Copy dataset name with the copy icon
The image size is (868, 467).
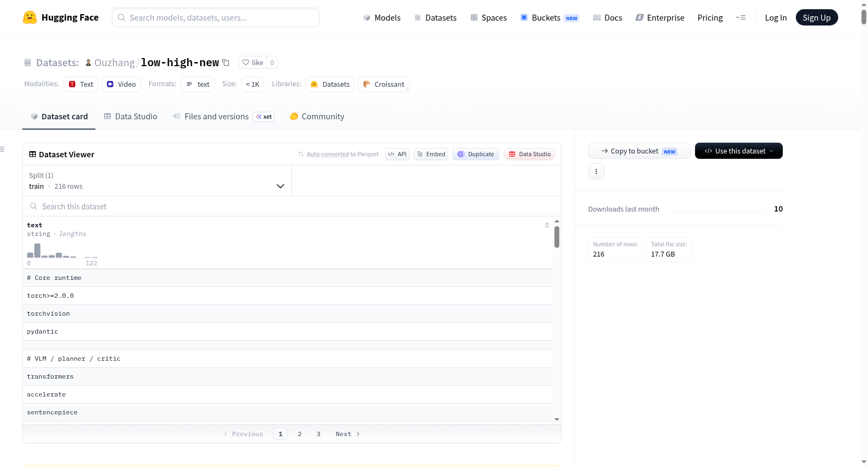coord(226,62)
